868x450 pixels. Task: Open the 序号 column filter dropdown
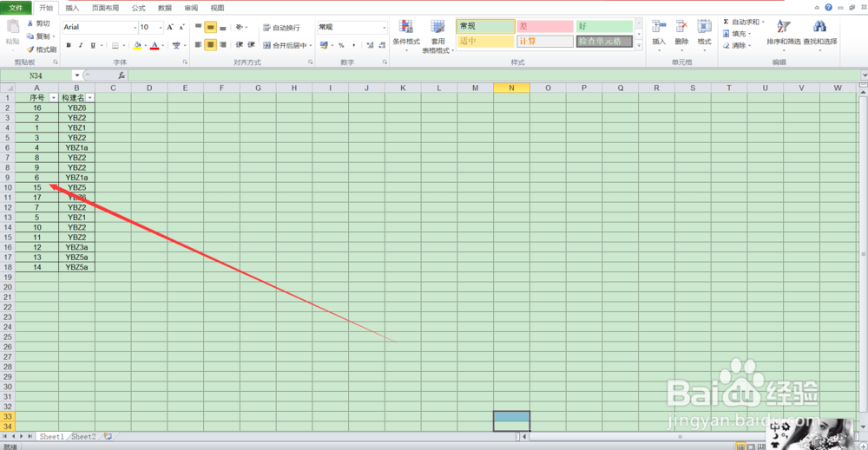(53, 98)
